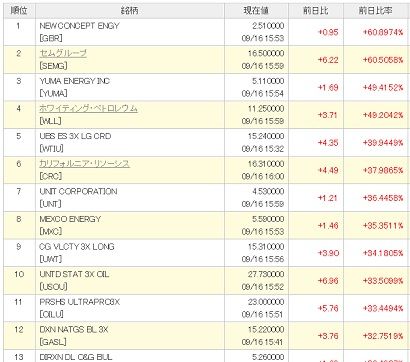Viewport: 410px width, 362px height.
Task: Select the 現在値 column header
Action: (256, 11)
